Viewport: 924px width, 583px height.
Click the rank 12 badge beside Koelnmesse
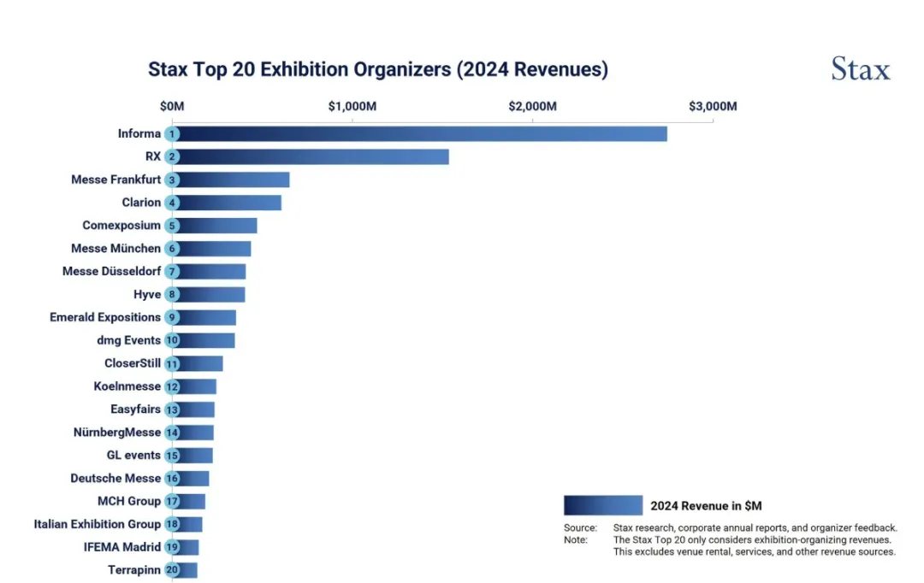coord(172,386)
